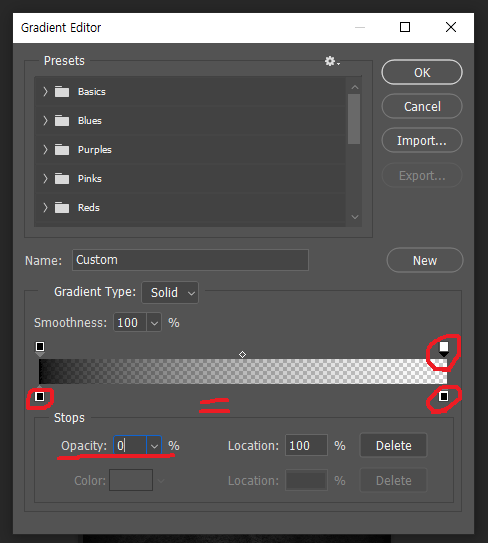Click the opacity stop Location field
The image size is (488, 543).
(306, 445)
